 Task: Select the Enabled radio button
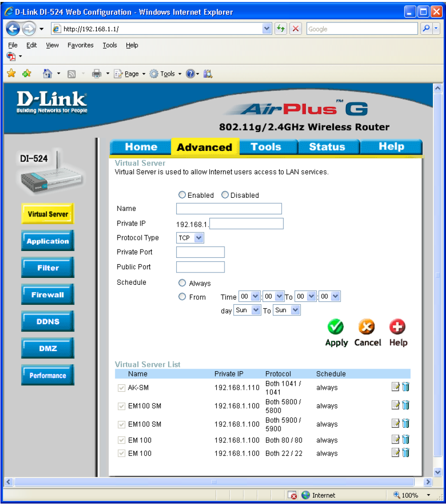tap(182, 195)
